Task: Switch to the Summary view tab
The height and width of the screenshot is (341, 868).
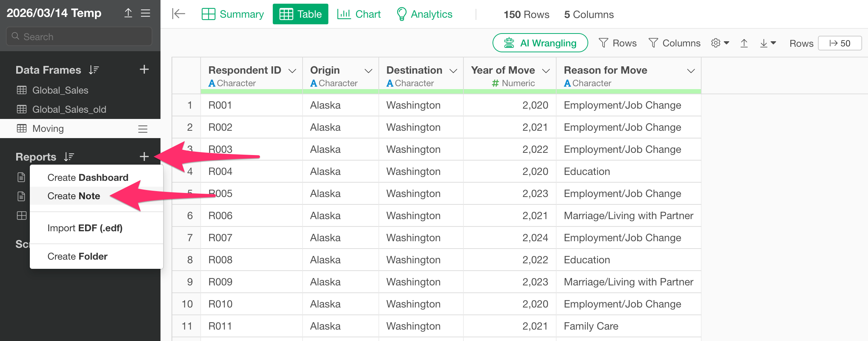Action: point(233,14)
